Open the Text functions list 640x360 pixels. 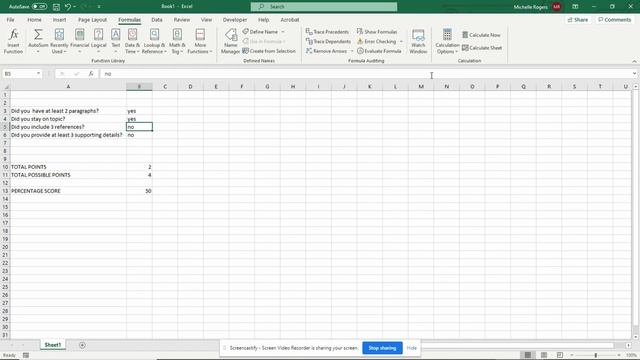[116, 41]
